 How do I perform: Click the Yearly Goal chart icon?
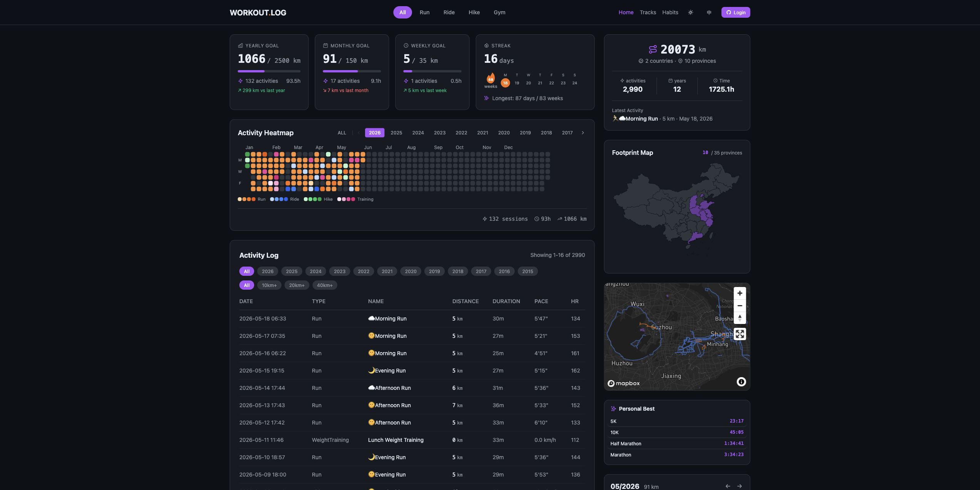[x=240, y=45]
